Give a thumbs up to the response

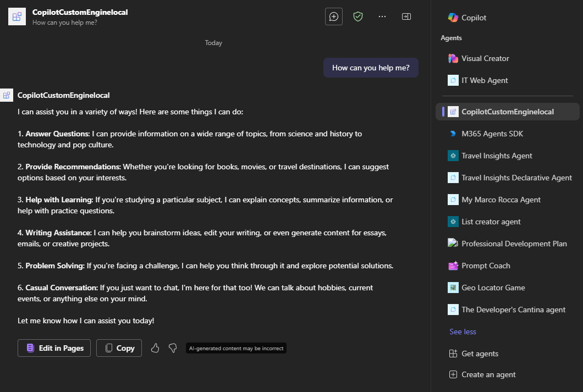[x=155, y=348]
